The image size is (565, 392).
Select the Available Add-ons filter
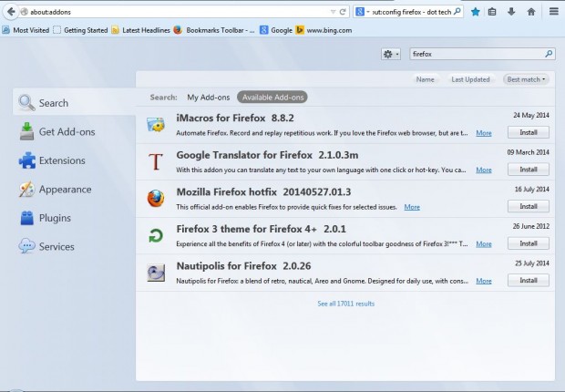272,98
